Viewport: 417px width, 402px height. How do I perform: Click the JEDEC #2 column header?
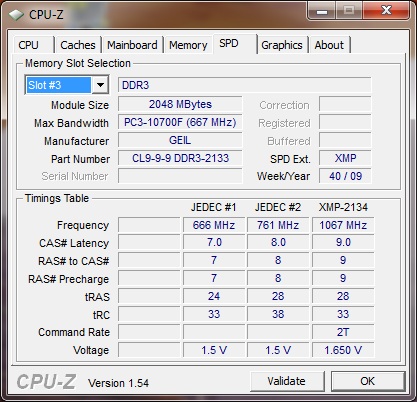coord(278,207)
